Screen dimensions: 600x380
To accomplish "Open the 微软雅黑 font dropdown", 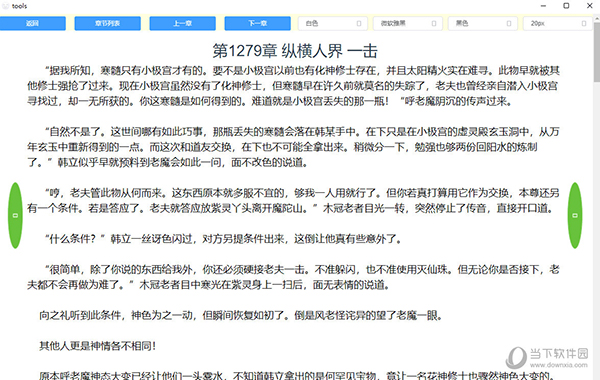I will point(408,23).
